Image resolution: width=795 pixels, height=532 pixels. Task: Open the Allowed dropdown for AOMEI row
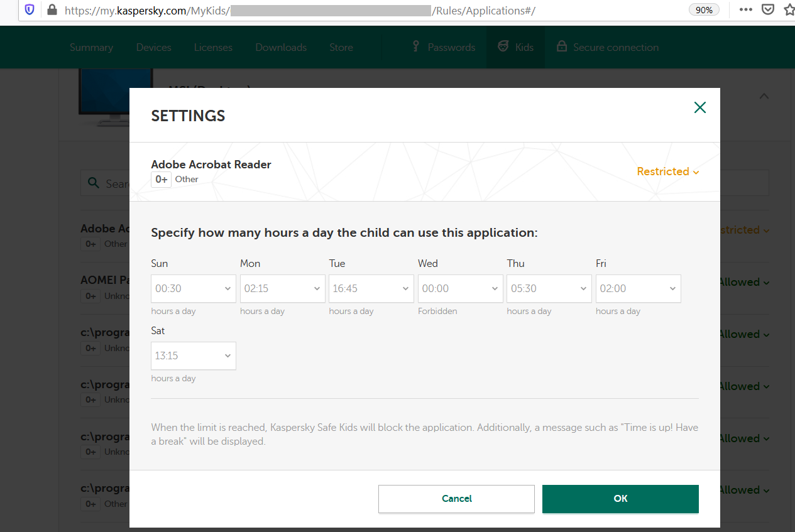click(x=744, y=282)
